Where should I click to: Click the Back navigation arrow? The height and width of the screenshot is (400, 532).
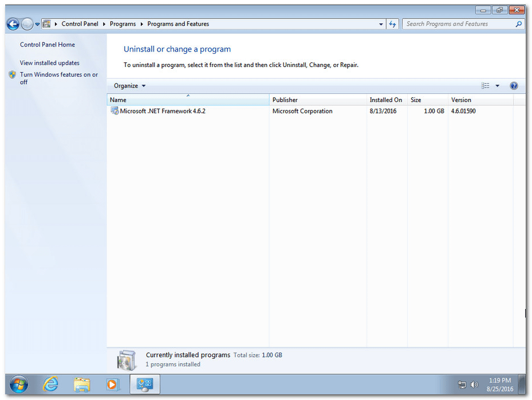12,23
